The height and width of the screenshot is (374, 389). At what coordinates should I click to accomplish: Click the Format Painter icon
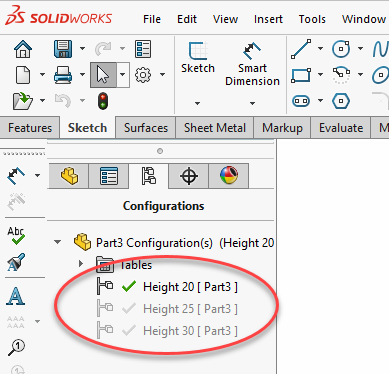[x=16, y=262]
